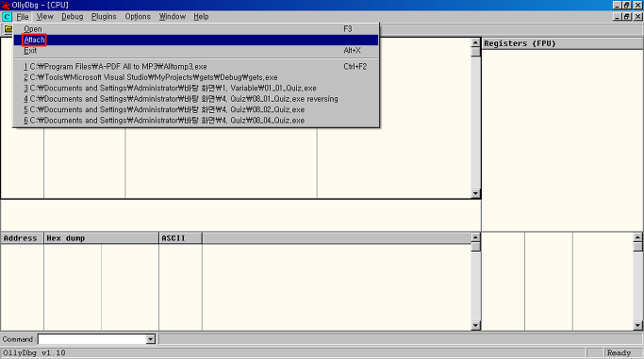Image resolution: width=644 pixels, height=359 pixels.
Task: Open the Plugins menu
Action: [x=104, y=17]
